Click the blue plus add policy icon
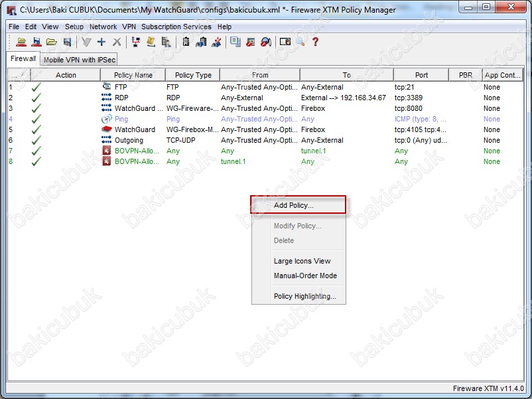The image size is (532, 399). [101, 42]
